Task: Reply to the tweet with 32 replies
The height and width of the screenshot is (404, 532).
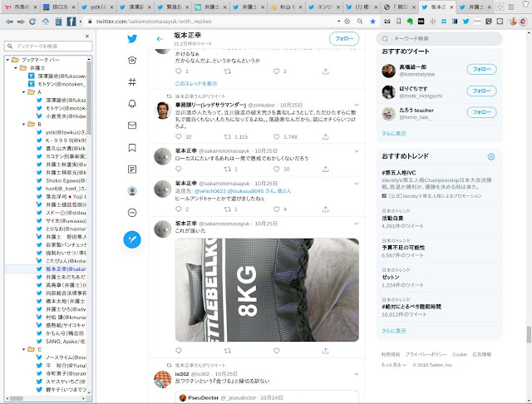Action: 179,136
